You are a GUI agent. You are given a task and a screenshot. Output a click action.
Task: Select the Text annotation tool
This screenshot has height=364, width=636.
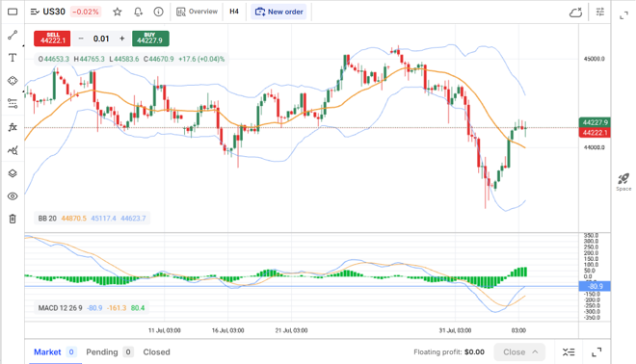pyautogui.click(x=13, y=58)
